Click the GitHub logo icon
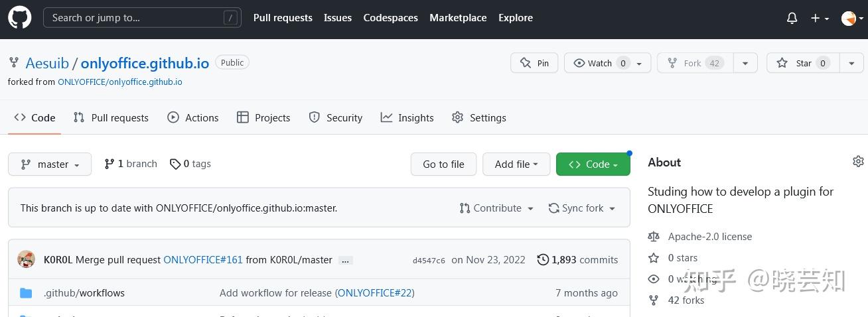 tap(19, 18)
